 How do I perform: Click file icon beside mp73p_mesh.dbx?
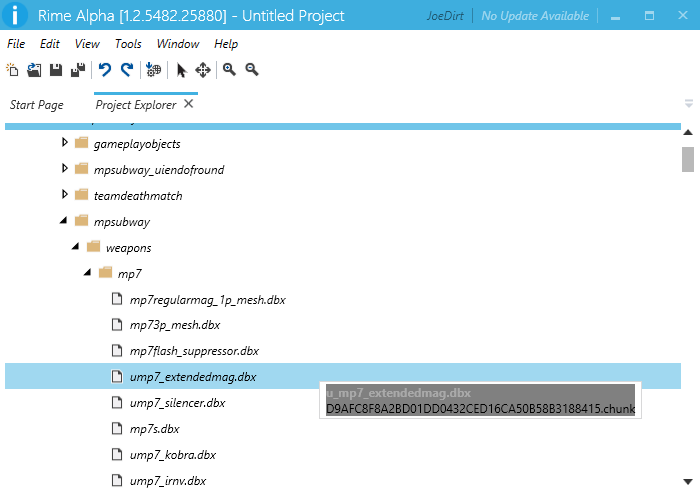coord(117,324)
